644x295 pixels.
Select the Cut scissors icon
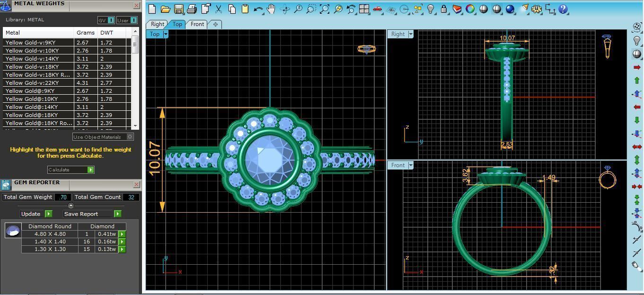coord(219,9)
